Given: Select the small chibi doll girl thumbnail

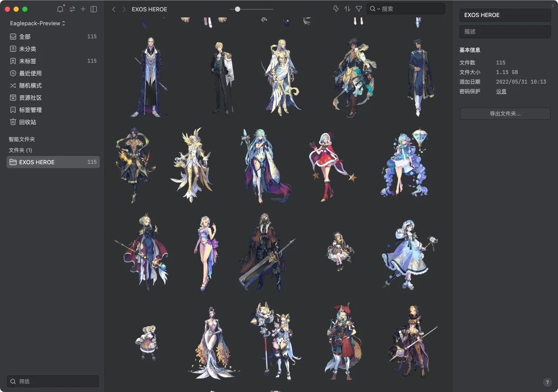Looking at the screenshot, I should tap(340, 251).
